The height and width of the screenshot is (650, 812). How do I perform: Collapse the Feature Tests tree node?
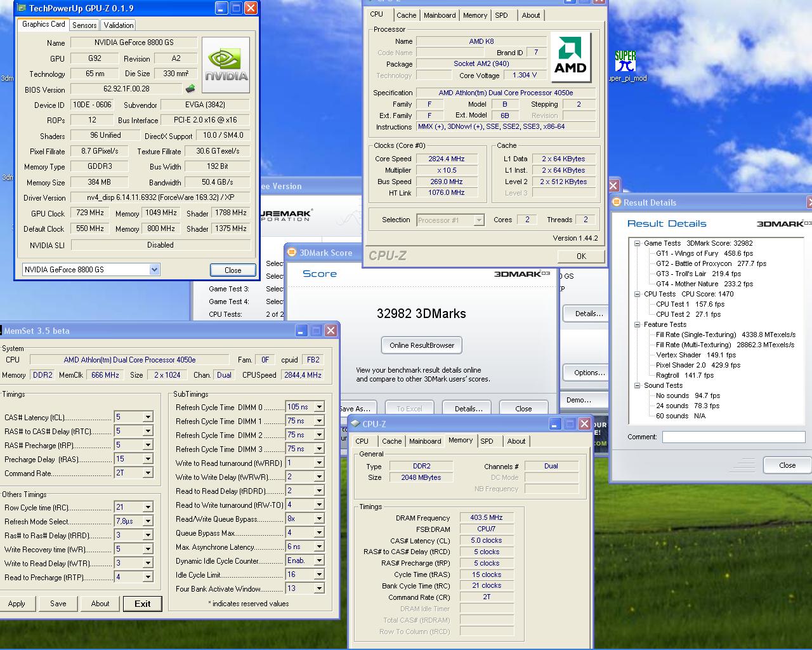coord(637,324)
